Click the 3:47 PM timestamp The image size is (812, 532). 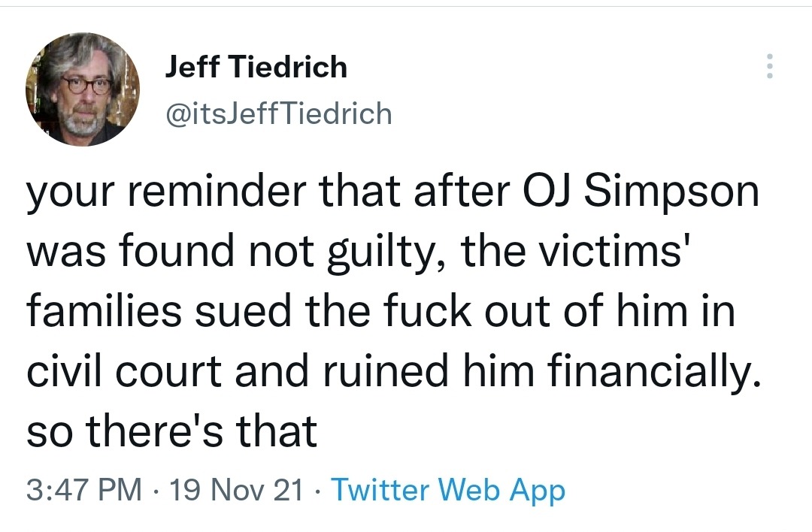83,491
